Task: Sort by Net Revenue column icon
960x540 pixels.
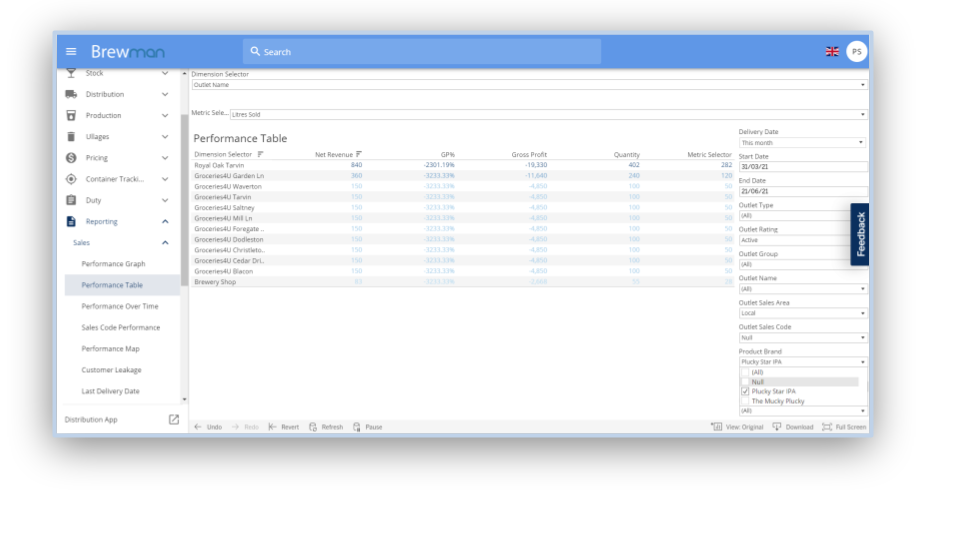Action: tap(359, 154)
